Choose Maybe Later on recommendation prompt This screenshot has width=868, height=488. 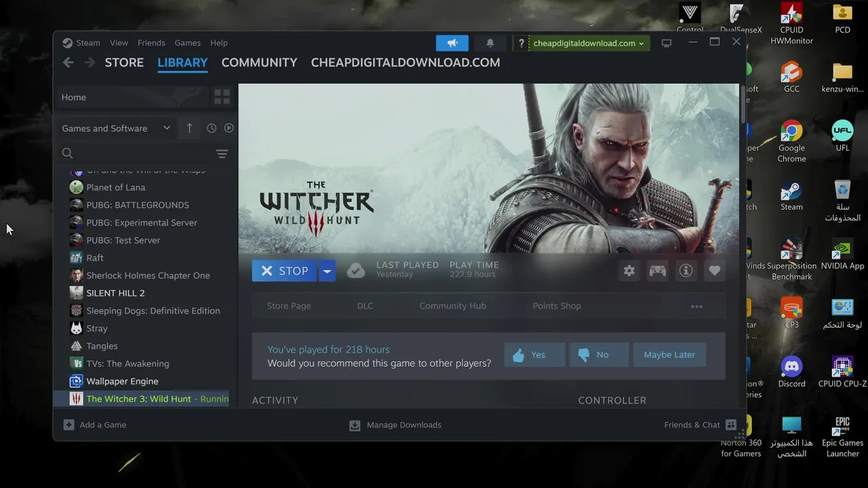[x=669, y=354]
